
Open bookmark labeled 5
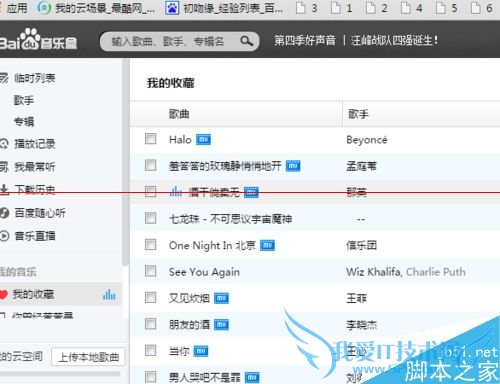click(x=447, y=8)
